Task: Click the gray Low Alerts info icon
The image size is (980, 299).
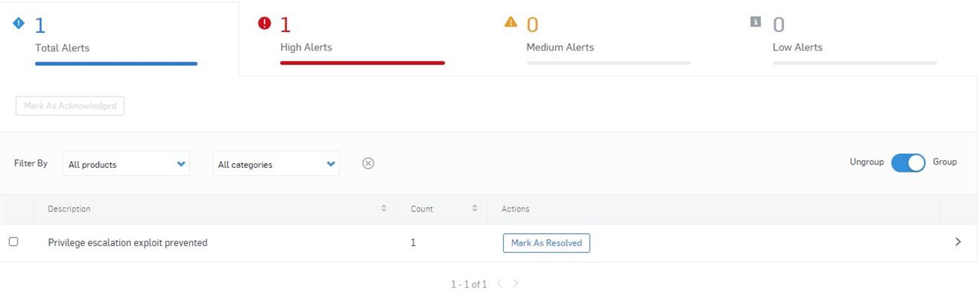Action: (x=756, y=22)
